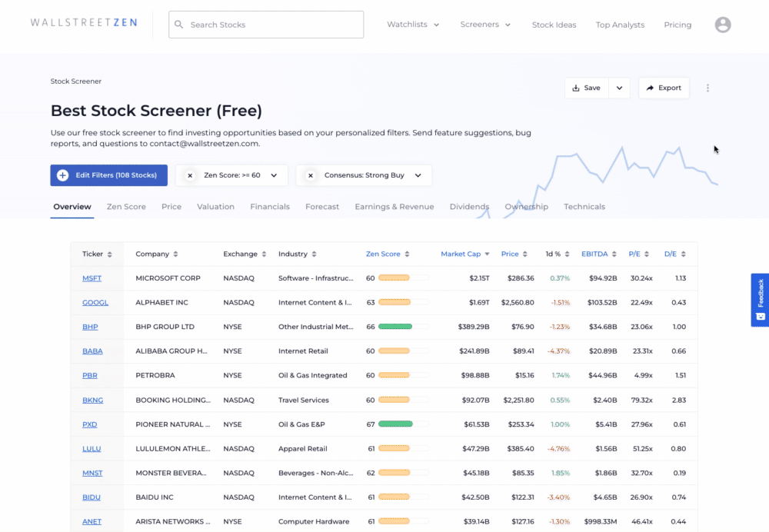Image resolution: width=769 pixels, height=532 pixels.
Task: Click the Save button
Action: [587, 88]
